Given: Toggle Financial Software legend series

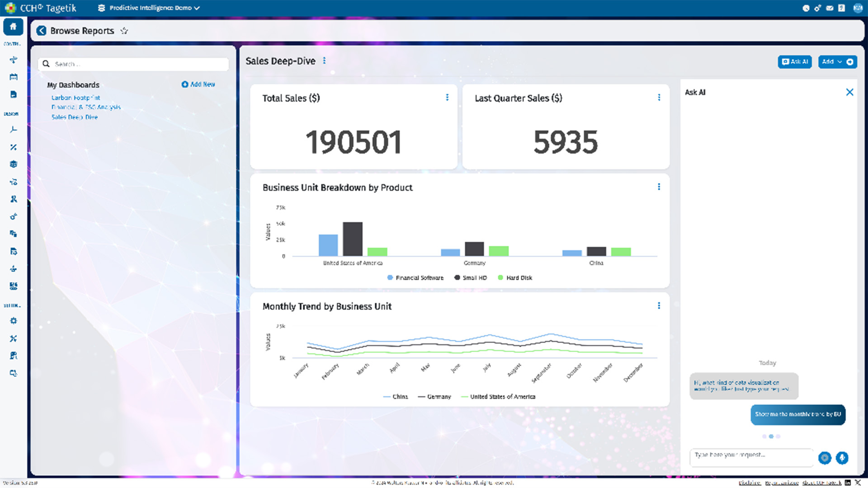Looking at the screenshot, I should 415,278.
